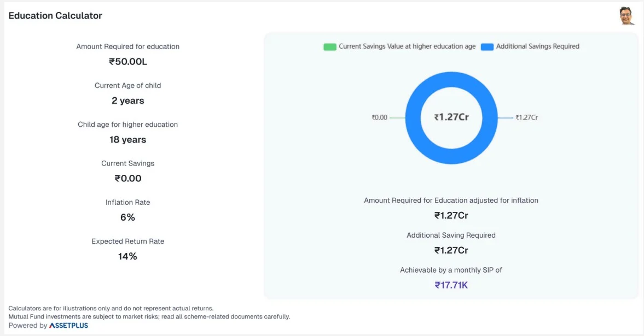The image size is (644, 336).
Task: Click the 2 years current age value
Action: (127, 101)
